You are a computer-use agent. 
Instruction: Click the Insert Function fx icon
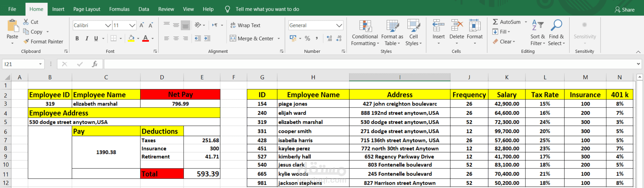point(95,64)
